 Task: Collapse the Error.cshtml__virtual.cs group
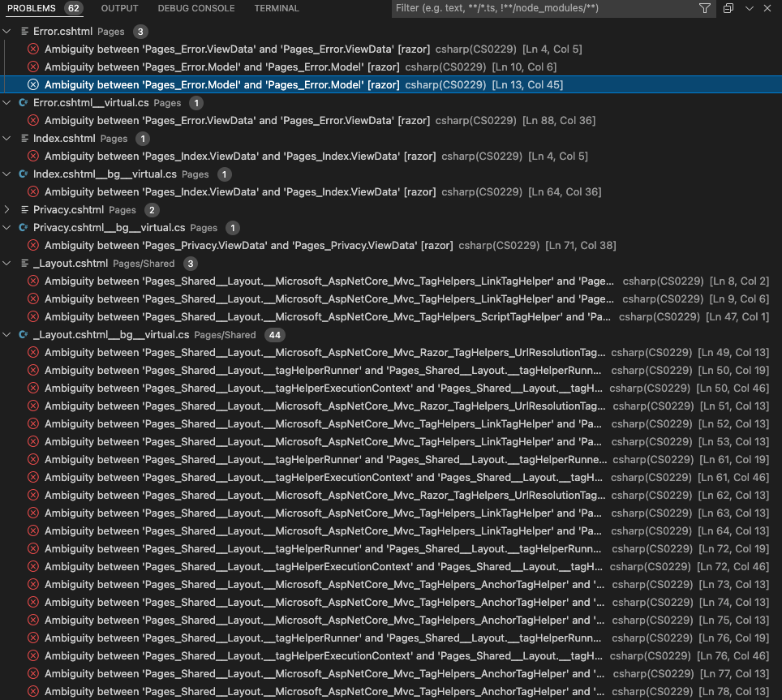point(7,103)
